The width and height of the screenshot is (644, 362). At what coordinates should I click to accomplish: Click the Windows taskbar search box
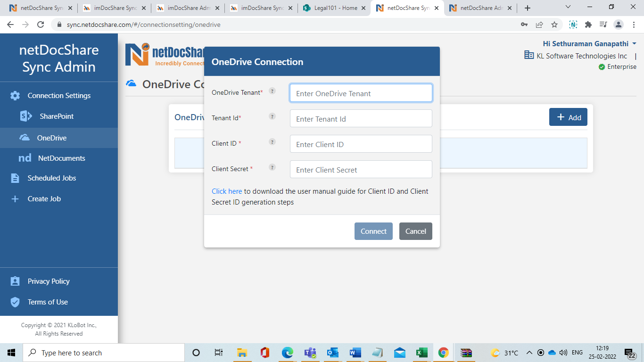[103, 353]
